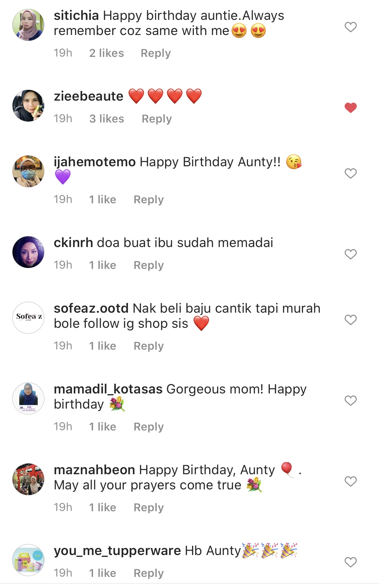
Task: Like ckinrh's comment using heart icon
Action: (x=350, y=254)
